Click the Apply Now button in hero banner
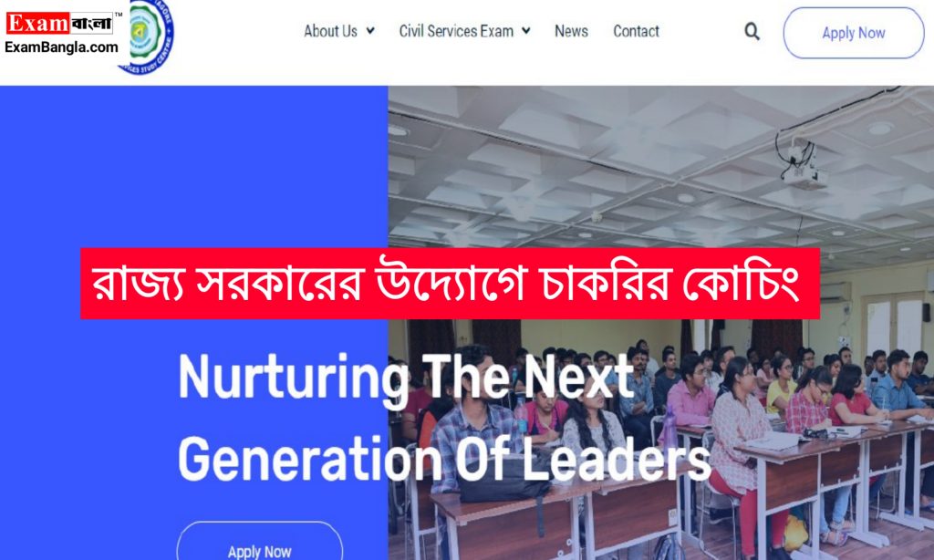 click(260, 545)
